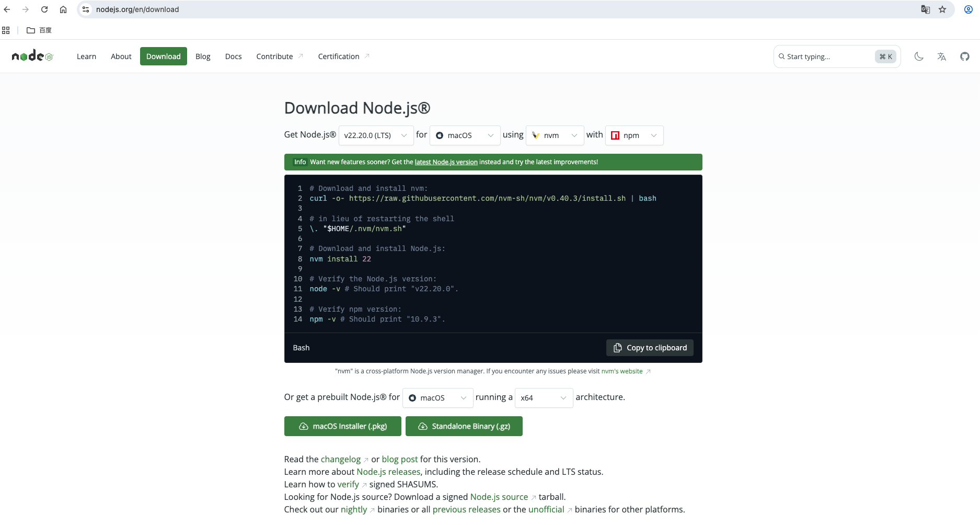Image resolution: width=980 pixels, height=525 pixels.
Task: Select the Download nav tab
Action: [x=164, y=56]
